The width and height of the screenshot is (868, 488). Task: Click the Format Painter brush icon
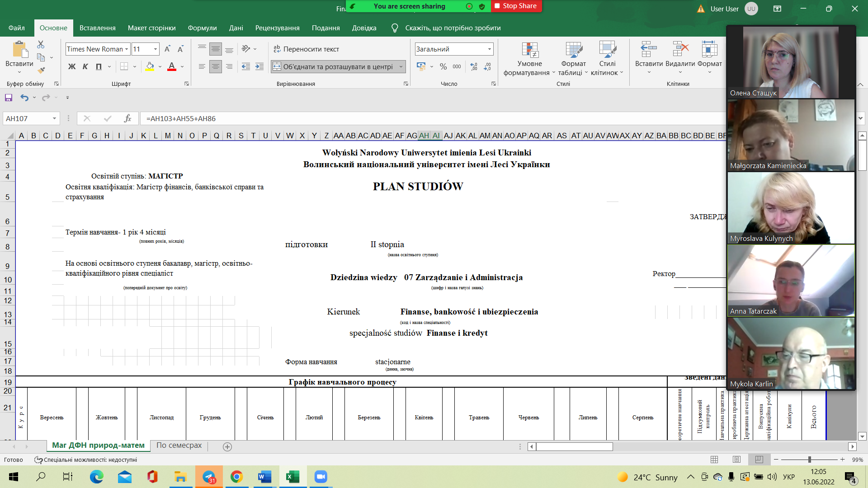point(41,70)
